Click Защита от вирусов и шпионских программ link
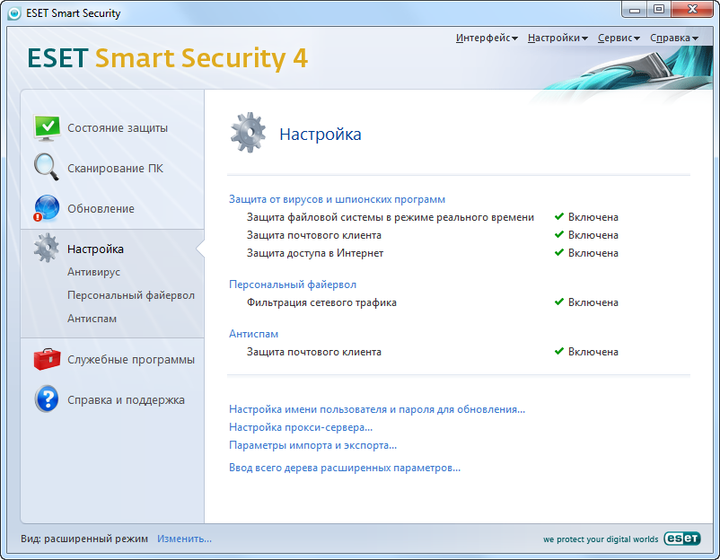Image resolution: width=720 pixels, height=560 pixels. pos(337,200)
